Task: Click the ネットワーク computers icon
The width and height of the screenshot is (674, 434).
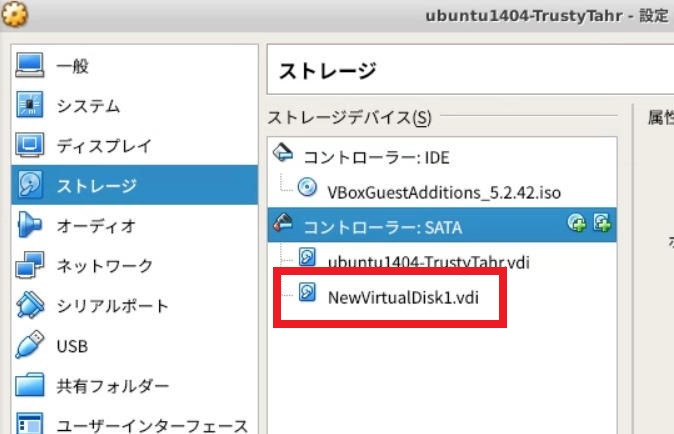Action: (30, 265)
